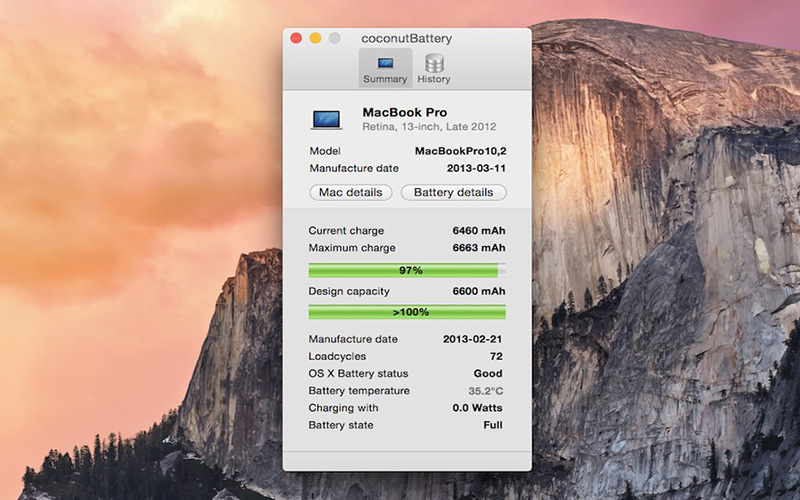The width and height of the screenshot is (800, 500).
Task: Click the 6663 mAh maximum charge value
Action: (479, 248)
